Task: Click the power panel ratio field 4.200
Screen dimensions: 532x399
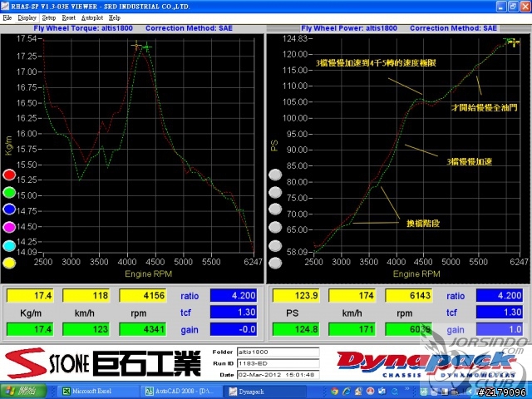Action: (500, 296)
